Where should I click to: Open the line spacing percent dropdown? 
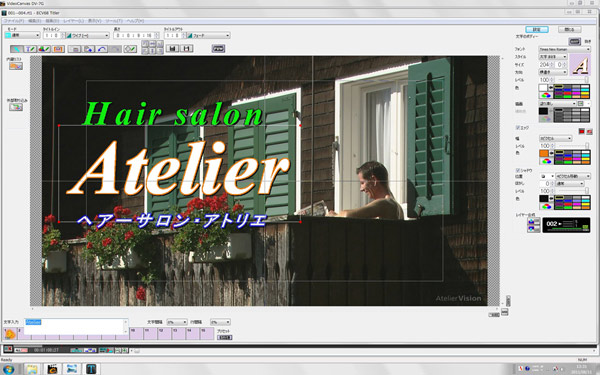[220, 322]
